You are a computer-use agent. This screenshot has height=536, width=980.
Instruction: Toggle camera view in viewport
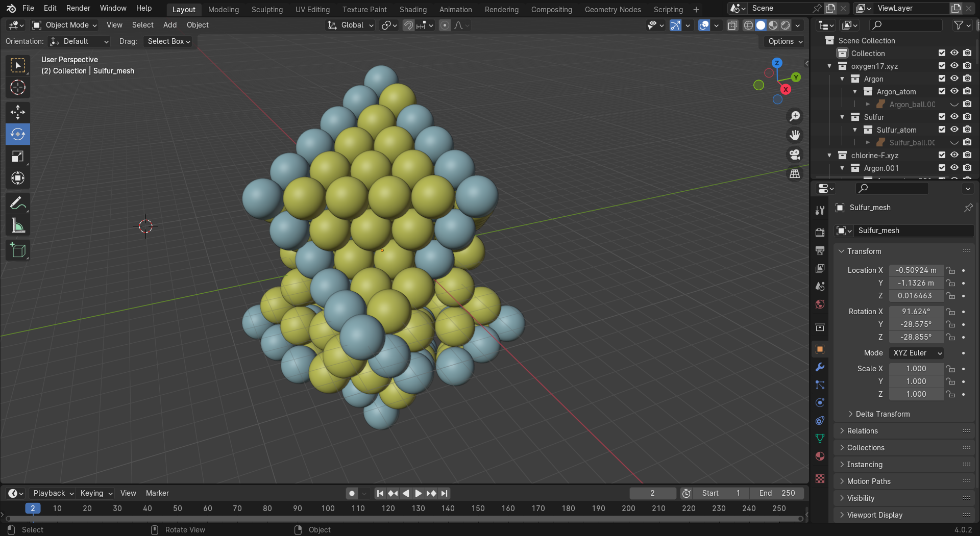[795, 155]
